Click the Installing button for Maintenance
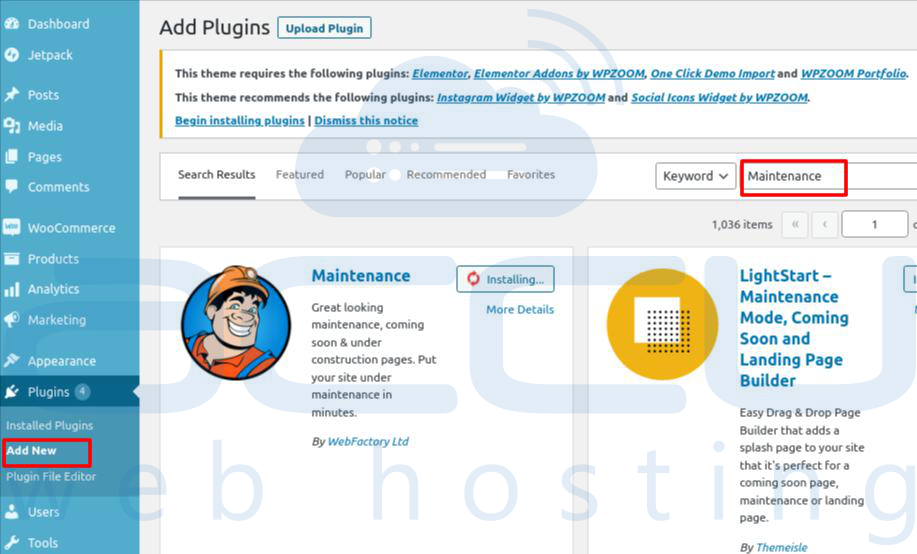The image size is (917, 554). click(505, 279)
